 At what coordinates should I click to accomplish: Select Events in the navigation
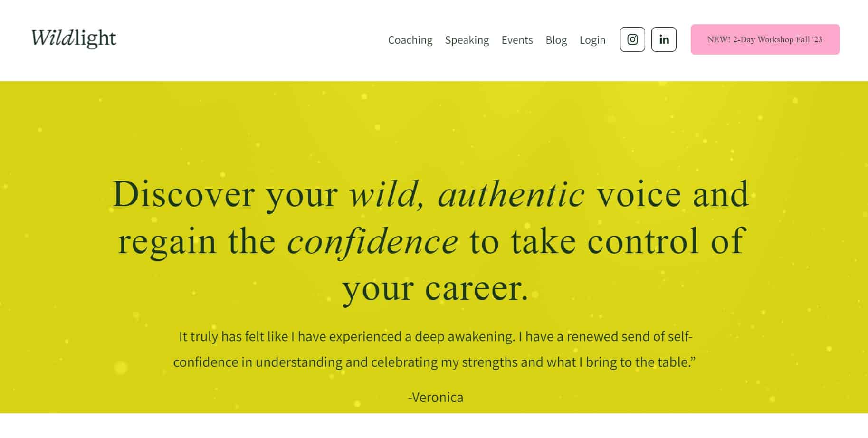(517, 40)
